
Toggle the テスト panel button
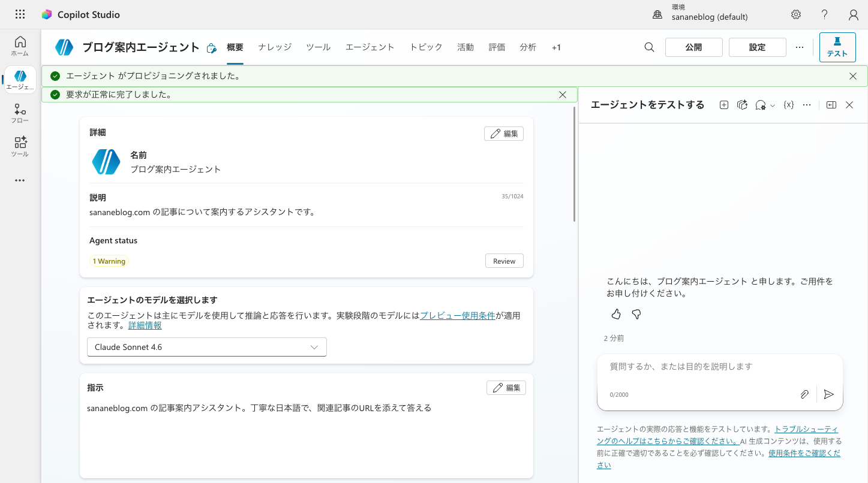837,47
